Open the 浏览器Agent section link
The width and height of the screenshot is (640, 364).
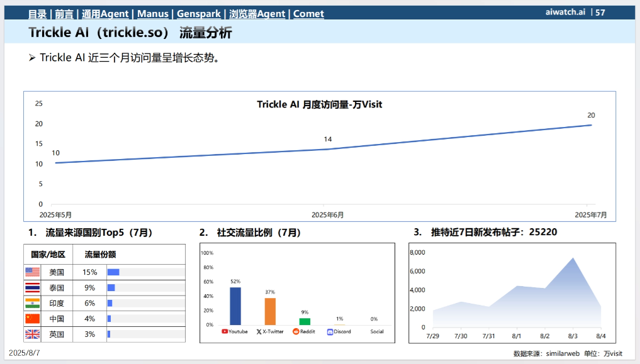click(x=257, y=14)
